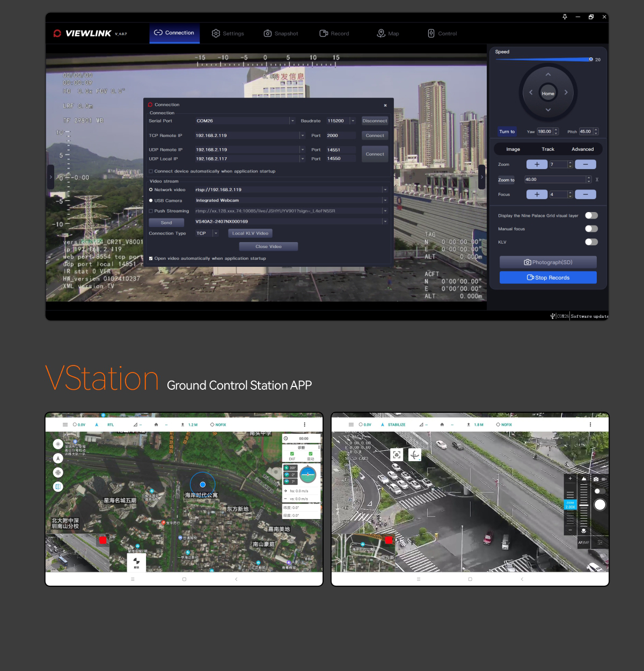
Task: Select the USB Camera radio button
Action: tap(151, 200)
